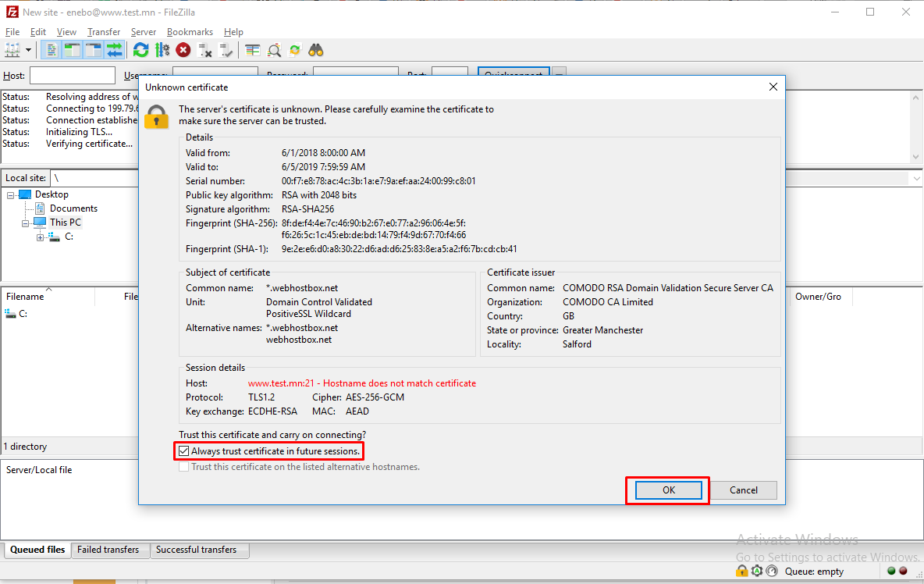This screenshot has width=924, height=584.
Task: Click OK to trust the certificate
Action: 668,490
